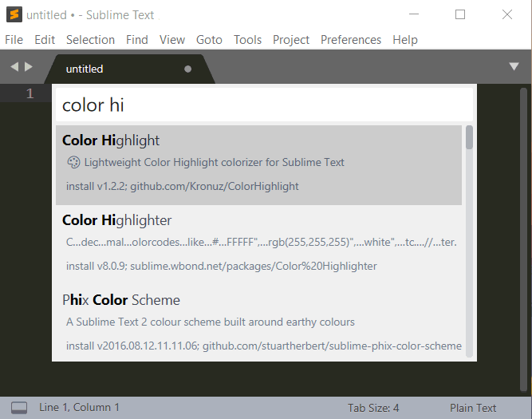Click Line 1, Column 1 status text

point(79,408)
